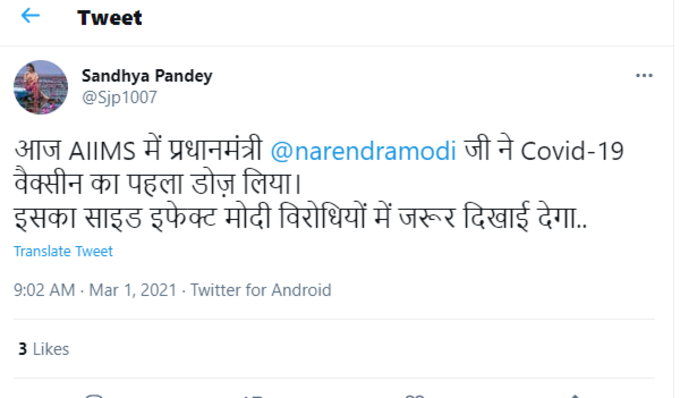Click the Hindi tweet text body
Image resolution: width=680 pixels, height=398 pixels.
(319, 184)
